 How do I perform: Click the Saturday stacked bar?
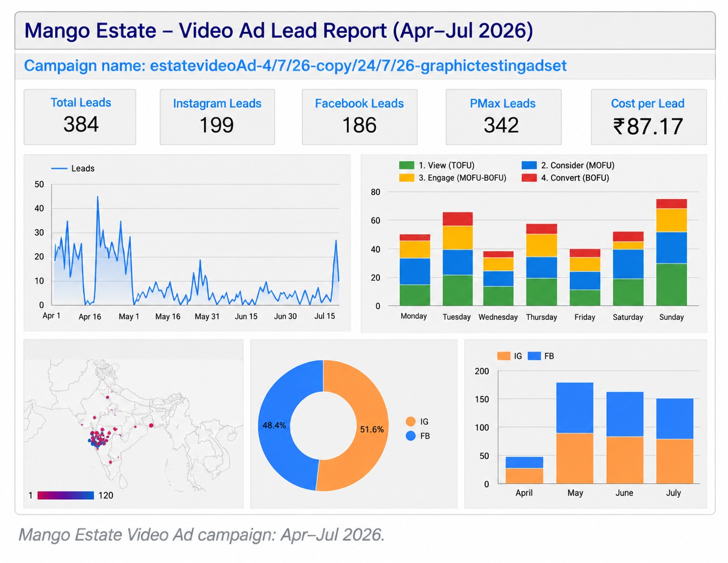click(628, 268)
